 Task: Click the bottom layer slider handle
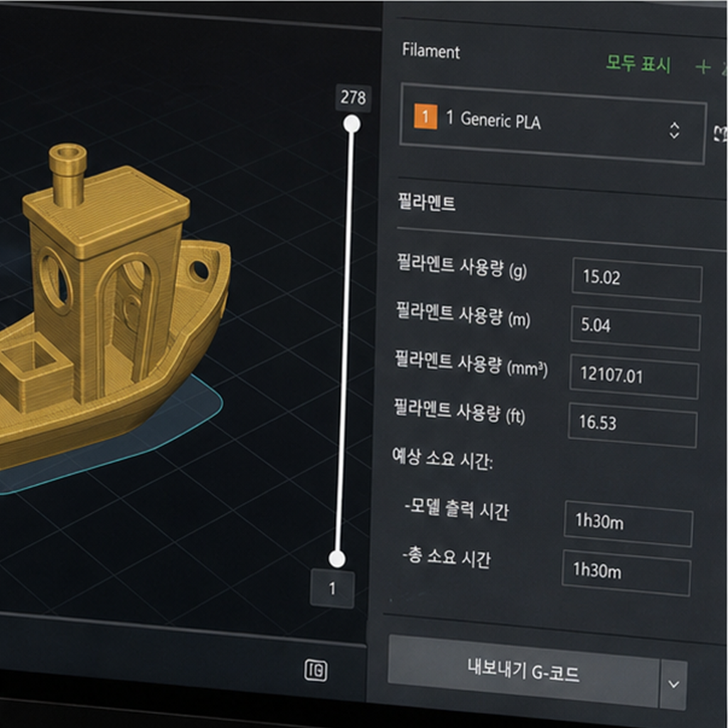click(x=337, y=559)
